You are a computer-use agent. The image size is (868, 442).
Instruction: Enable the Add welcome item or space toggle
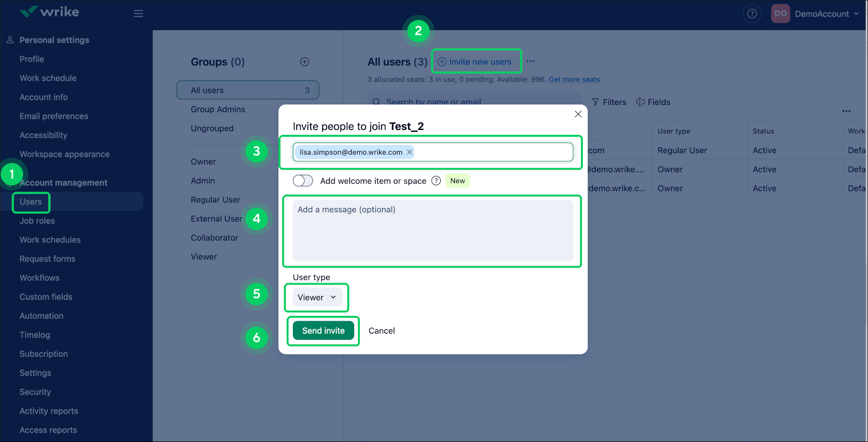pyautogui.click(x=302, y=180)
